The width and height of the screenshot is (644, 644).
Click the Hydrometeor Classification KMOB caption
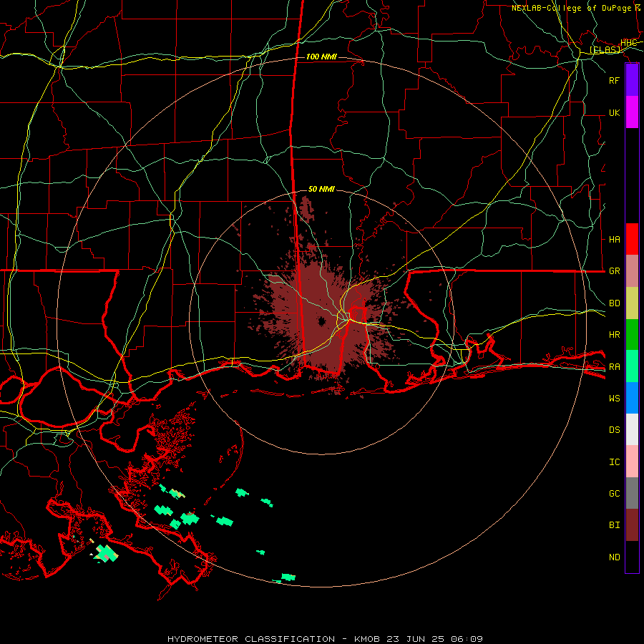325,639
